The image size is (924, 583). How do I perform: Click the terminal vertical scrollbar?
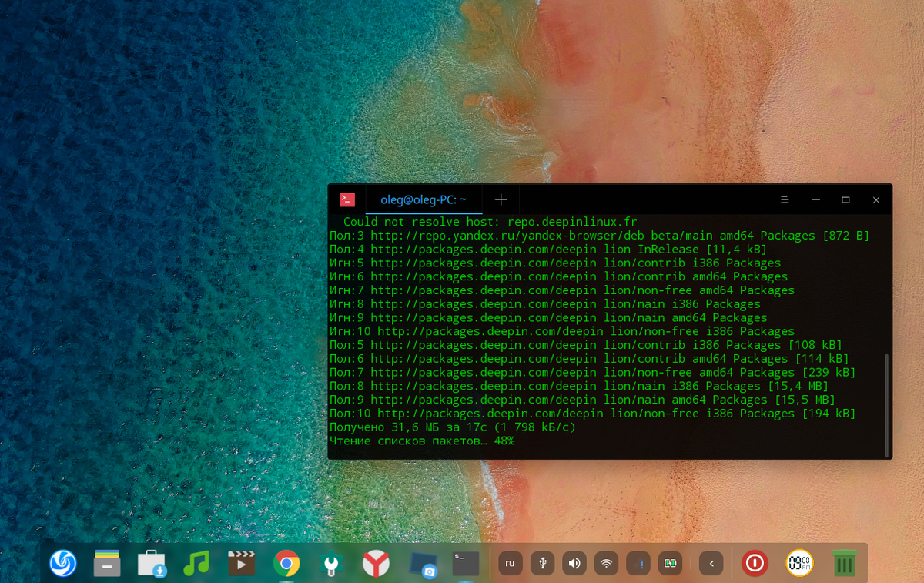[888, 404]
